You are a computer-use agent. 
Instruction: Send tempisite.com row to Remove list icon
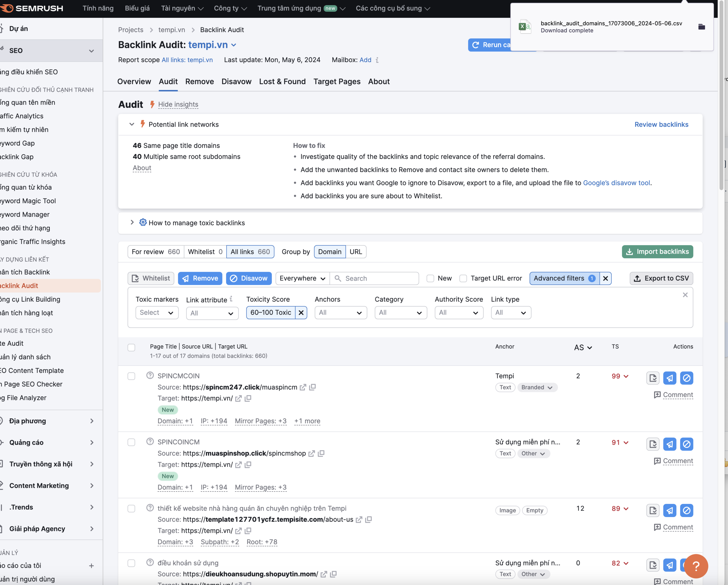(670, 510)
